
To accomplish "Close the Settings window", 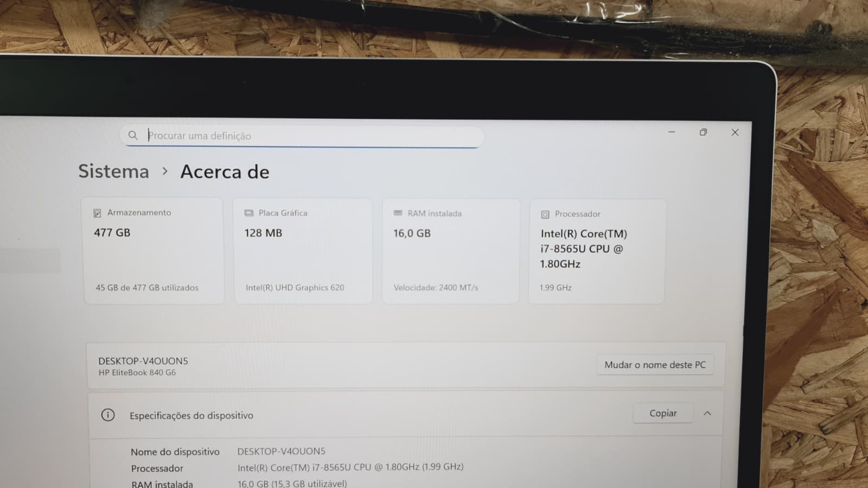I will (x=735, y=132).
